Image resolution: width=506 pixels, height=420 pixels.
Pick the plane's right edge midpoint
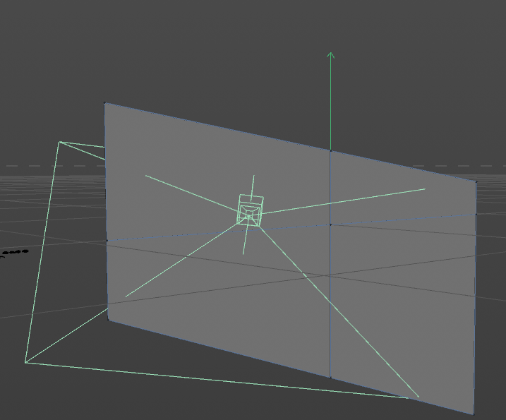point(476,214)
